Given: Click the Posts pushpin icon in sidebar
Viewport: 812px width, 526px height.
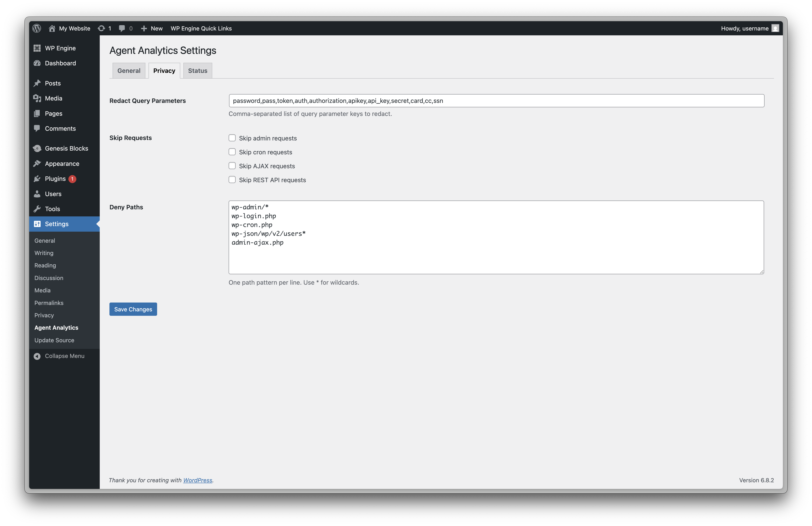Looking at the screenshot, I should tap(37, 83).
